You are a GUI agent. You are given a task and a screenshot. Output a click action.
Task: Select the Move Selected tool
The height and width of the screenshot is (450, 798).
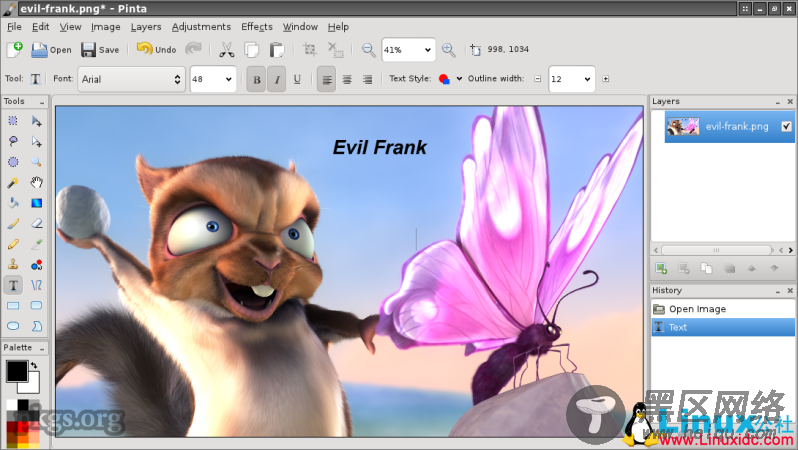[36, 121]
